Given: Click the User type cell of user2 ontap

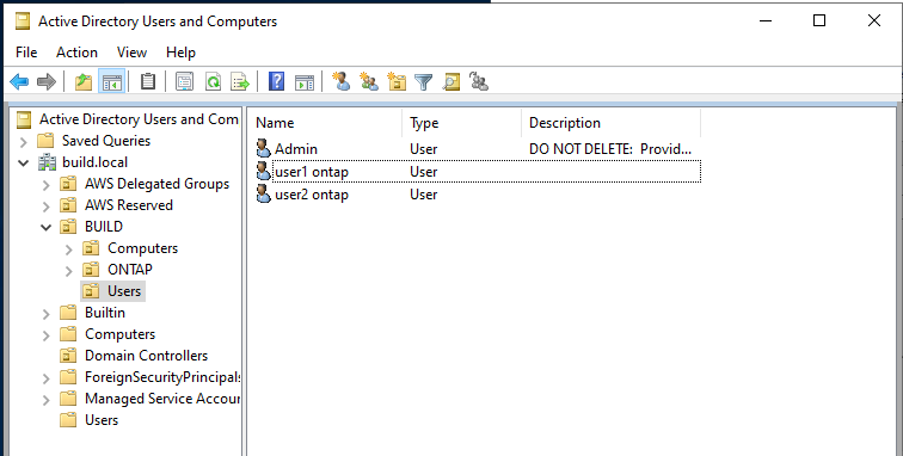Looking at the screenshot, I should pyautogui.click(x=423, y=194).
